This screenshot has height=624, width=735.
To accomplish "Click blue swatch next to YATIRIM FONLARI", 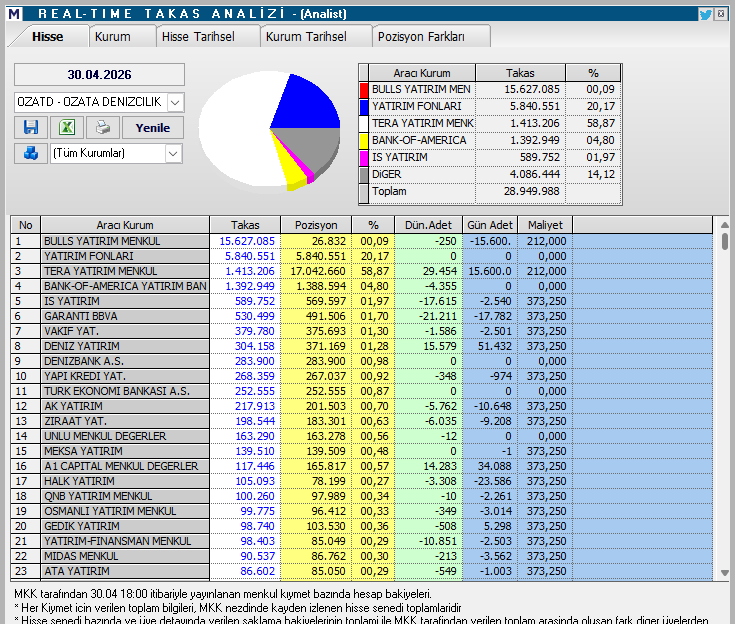I will (x=364, y=106).
